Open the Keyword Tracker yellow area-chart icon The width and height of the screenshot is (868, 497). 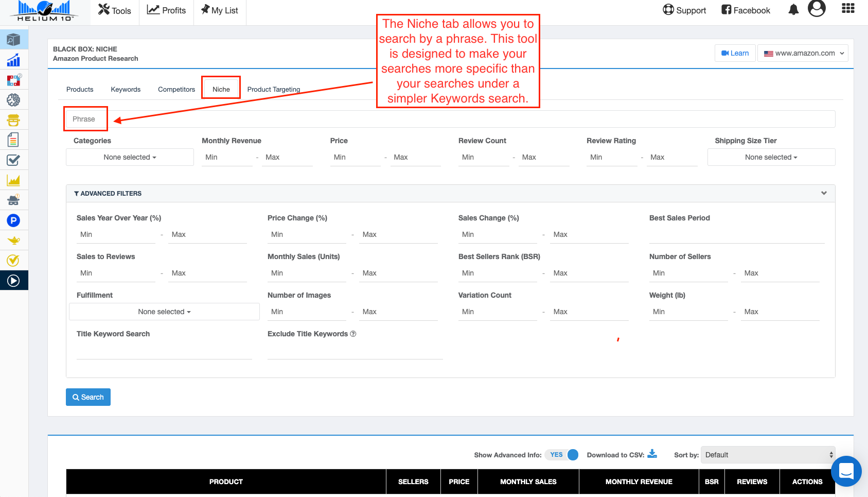pyautogui.click(x=13, y=180)
